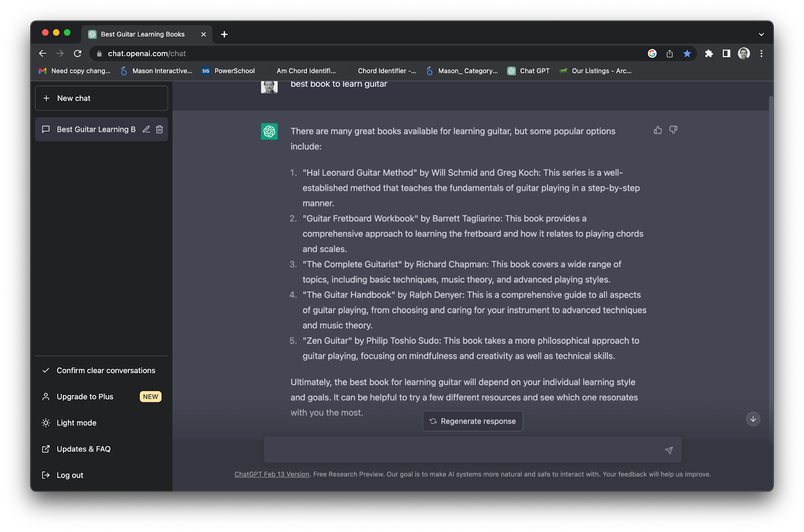
Task: Open the ChatGPT Feb 13 Version link
Action: tap(272, 474)
